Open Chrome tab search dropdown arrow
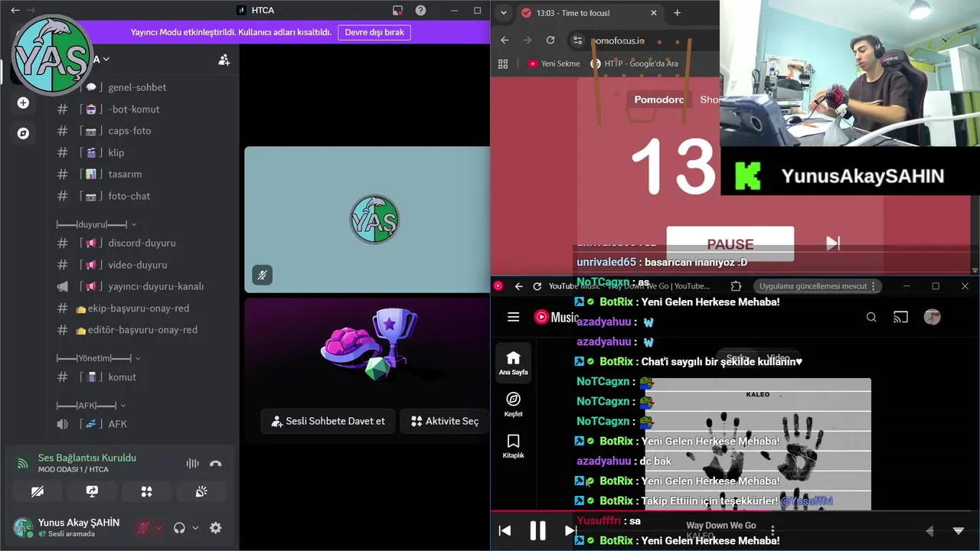The width and height of the screenshot is (980, 551). tap(502, 13)
